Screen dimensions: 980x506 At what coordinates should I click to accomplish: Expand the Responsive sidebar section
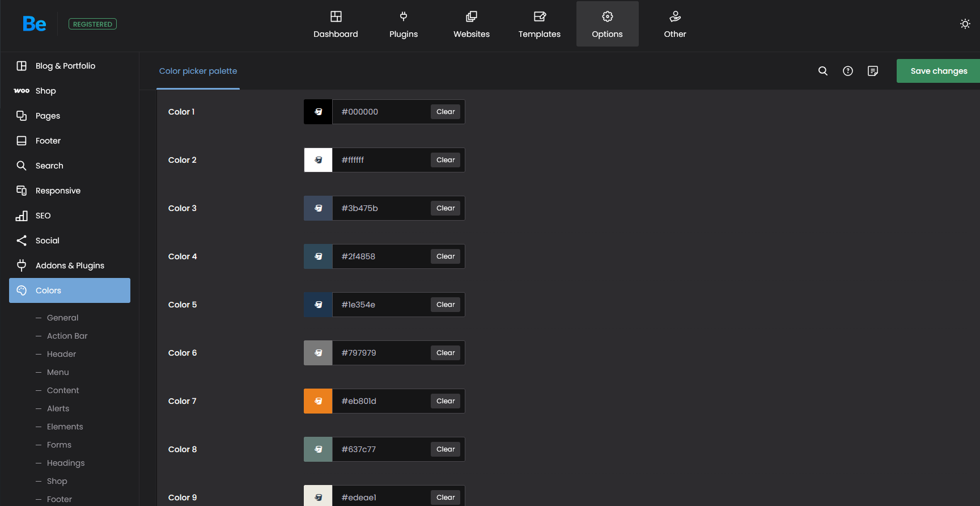tap(58, 191)
